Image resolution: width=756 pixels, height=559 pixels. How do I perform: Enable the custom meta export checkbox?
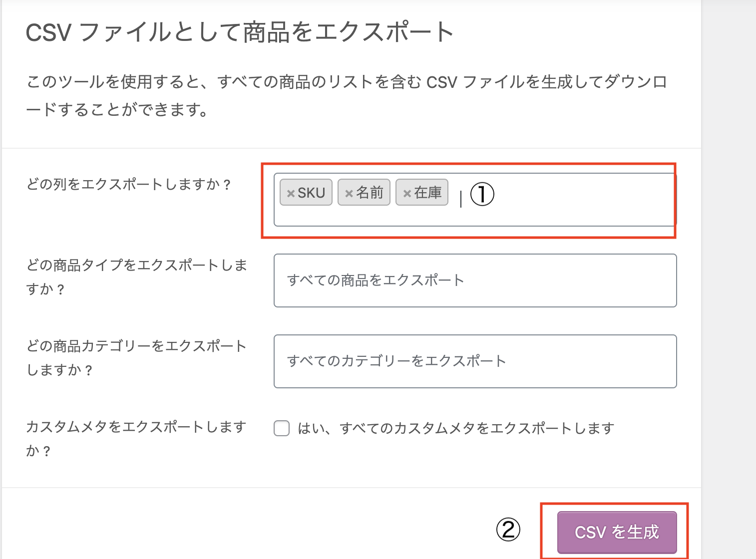pos(282,428)
